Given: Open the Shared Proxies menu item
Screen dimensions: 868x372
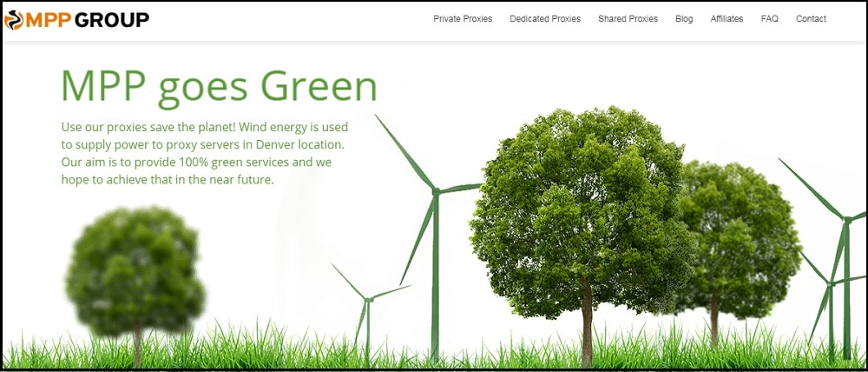Looking at the screenshot, I should coord(628,19).
